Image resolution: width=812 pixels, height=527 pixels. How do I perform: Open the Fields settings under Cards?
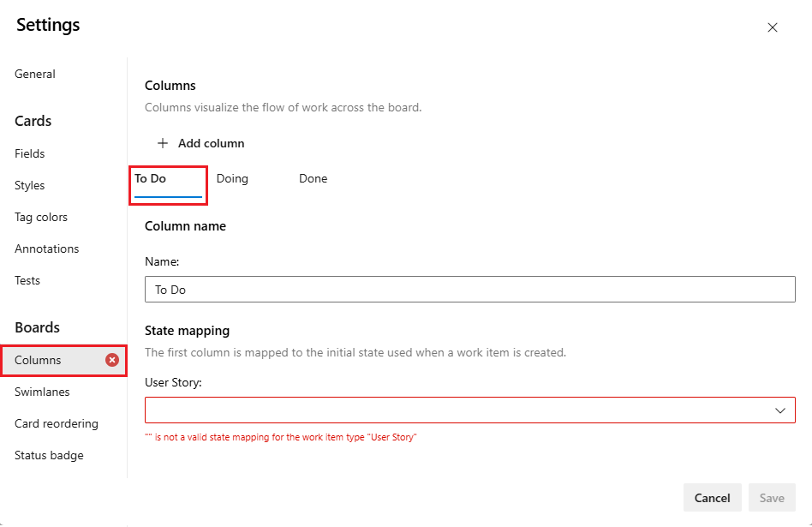coord(29,153)
